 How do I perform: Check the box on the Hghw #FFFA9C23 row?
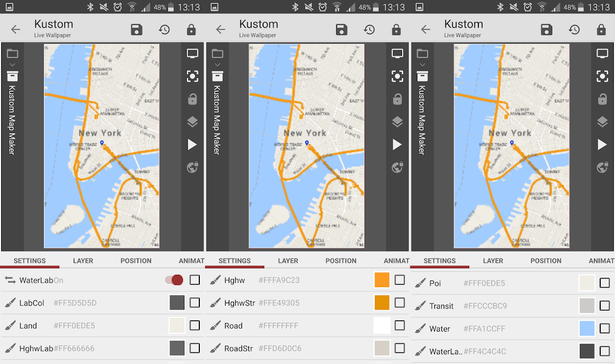400,280
